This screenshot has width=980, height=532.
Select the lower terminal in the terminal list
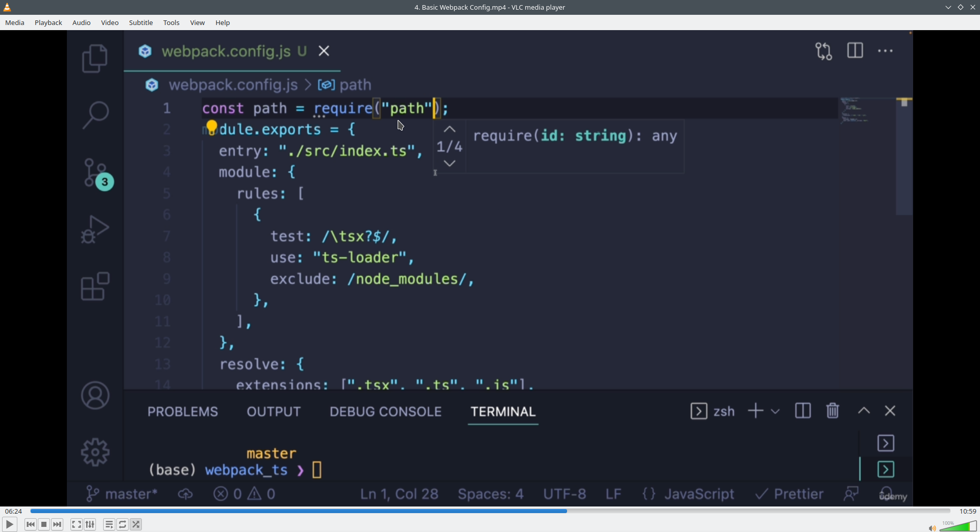[x=886, y=470]
